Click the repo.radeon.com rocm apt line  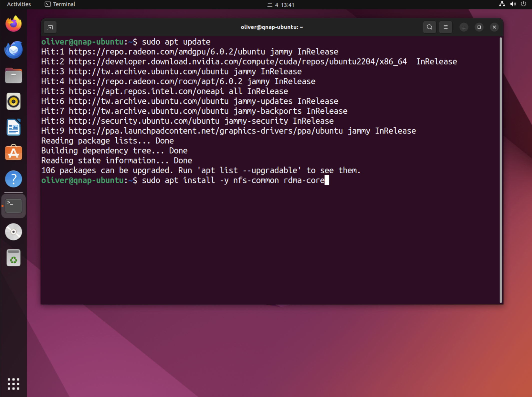click(178, 81)
